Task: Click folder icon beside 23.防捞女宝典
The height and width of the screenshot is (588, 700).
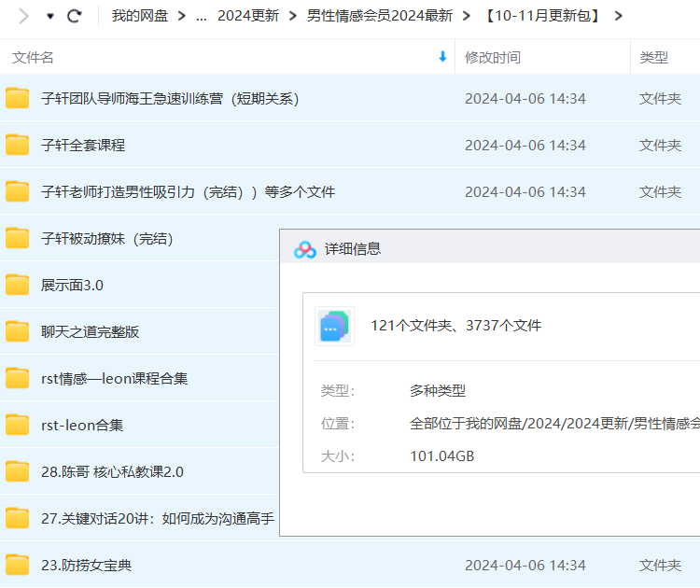Action: coord(18,565)
